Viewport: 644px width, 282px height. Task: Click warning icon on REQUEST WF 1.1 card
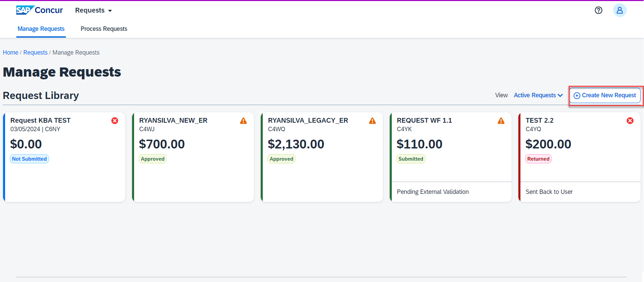(501, 121)
